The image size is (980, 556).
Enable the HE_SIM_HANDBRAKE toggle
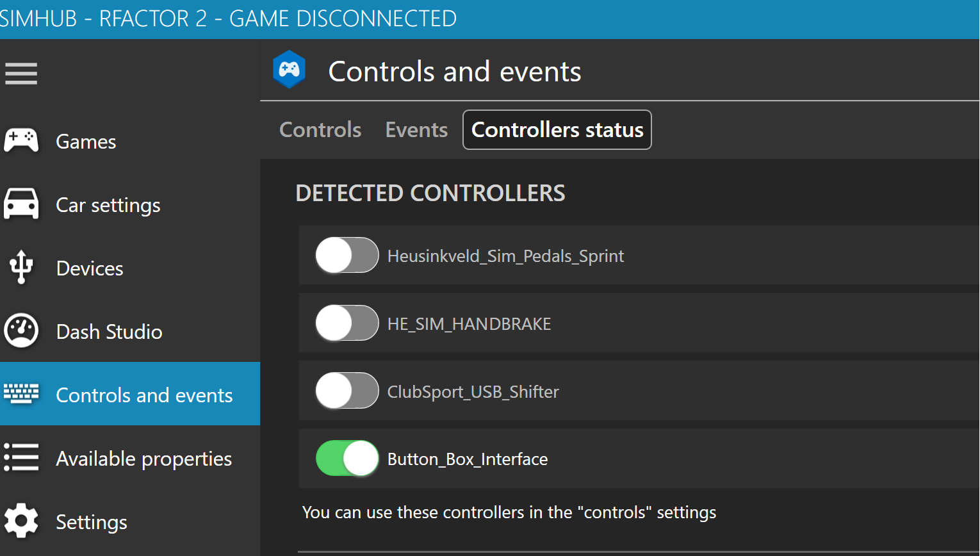(x=347, y=323)
